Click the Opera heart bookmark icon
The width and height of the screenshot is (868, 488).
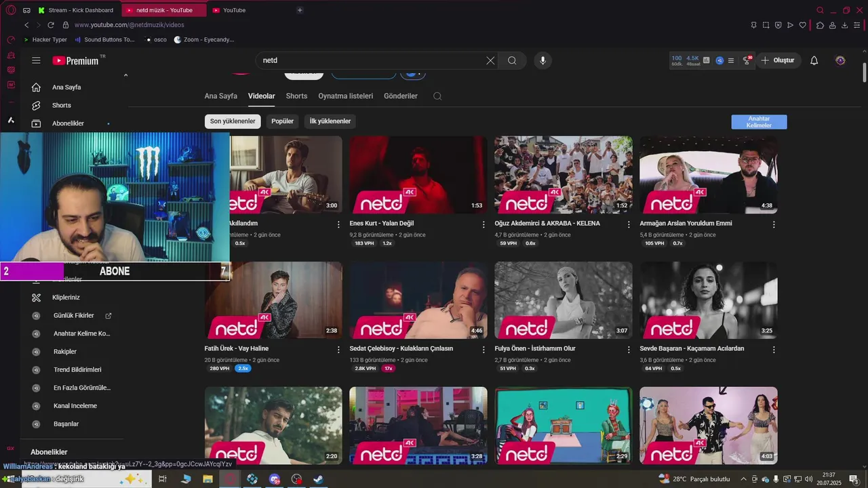(x=802, y=25)
